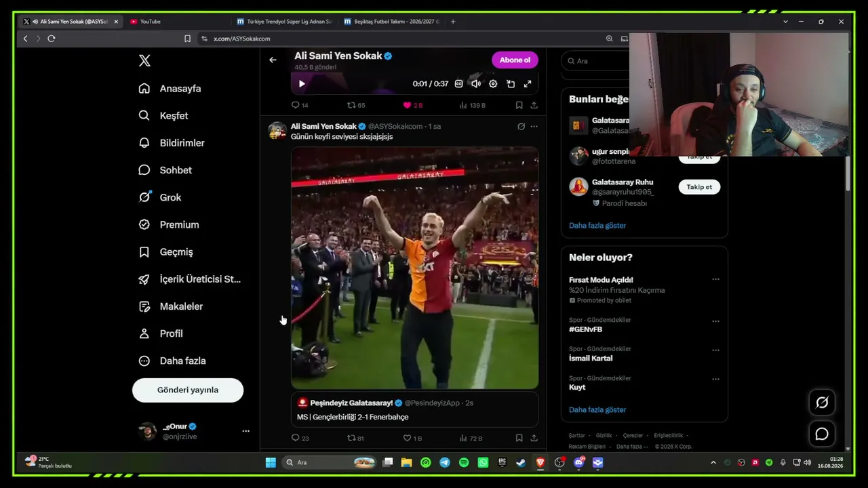
Task: Open options for #GENvFB trend
Action: point(715,321)
